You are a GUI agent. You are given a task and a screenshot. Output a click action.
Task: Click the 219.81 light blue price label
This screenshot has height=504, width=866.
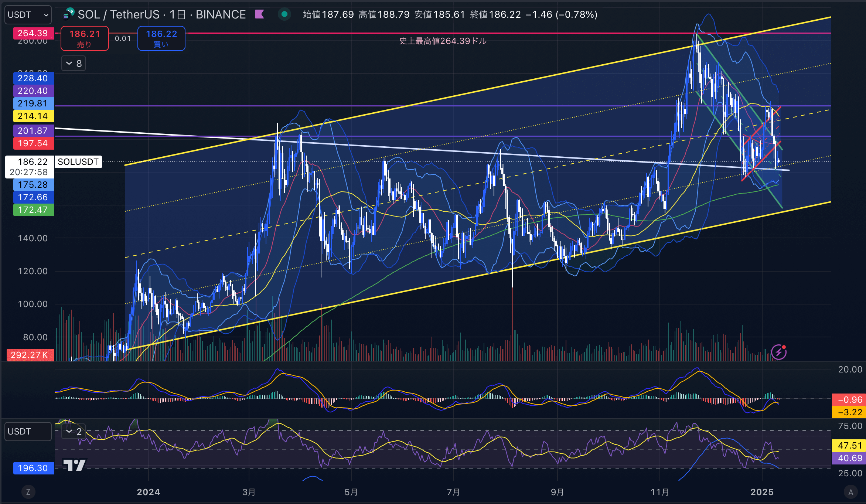pyautogui.click(x=33, y=103)
